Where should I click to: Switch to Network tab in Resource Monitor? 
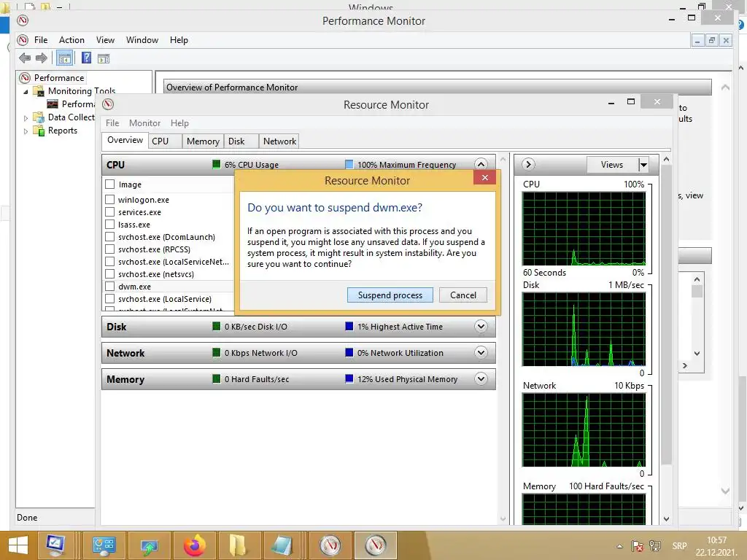tap(279, 141)
